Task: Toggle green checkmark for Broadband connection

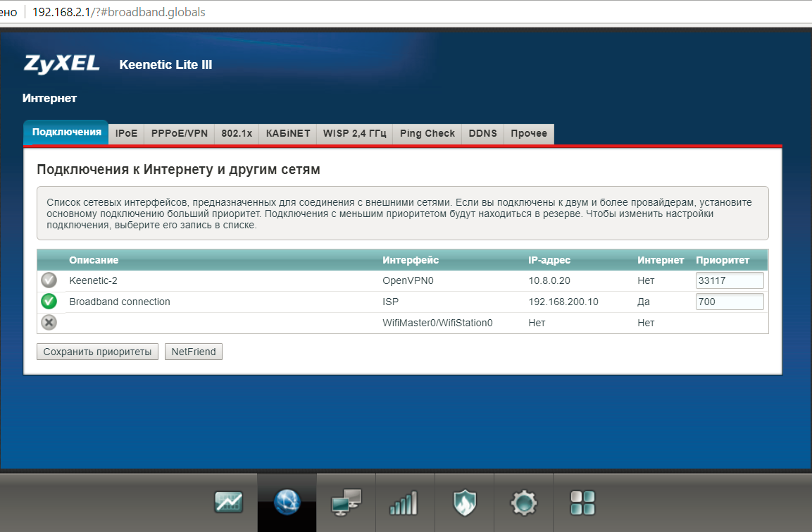Action: click(x=49, y=302)
